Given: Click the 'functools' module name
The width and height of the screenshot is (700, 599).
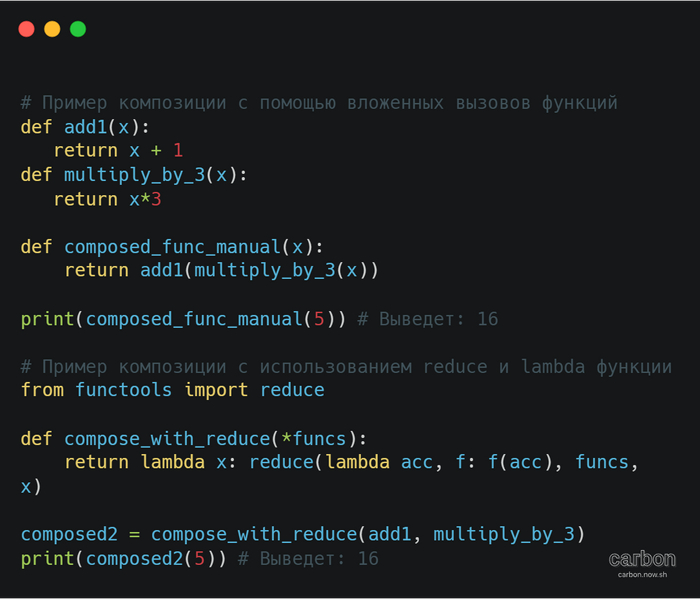Looking at the screenshot, I should pyautogui.click(x=123, y=390).
